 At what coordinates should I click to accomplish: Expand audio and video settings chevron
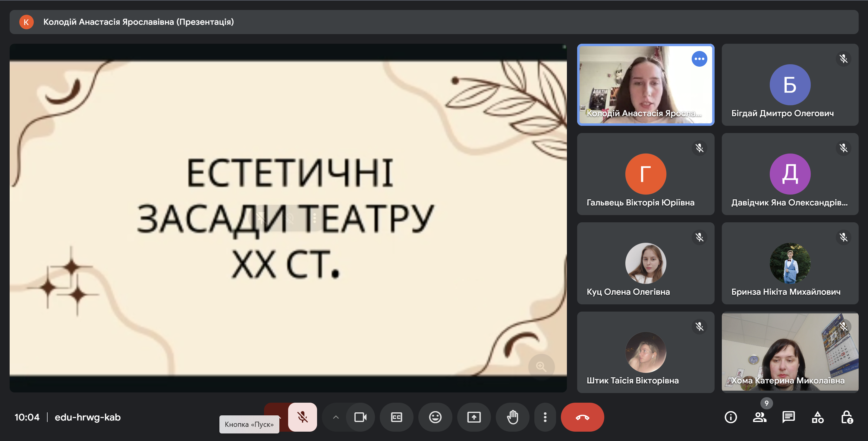(x=336, y=417)
